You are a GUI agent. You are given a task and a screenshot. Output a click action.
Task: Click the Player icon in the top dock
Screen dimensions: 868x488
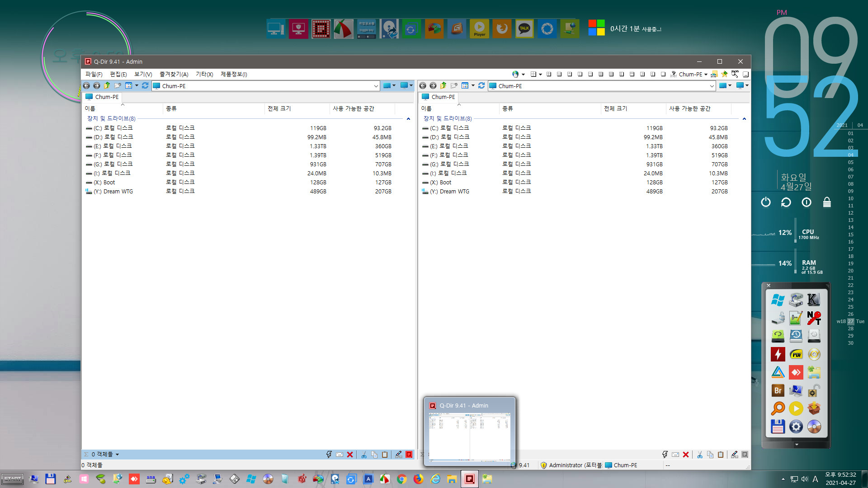pyautogui.click(x=479, y=29)
